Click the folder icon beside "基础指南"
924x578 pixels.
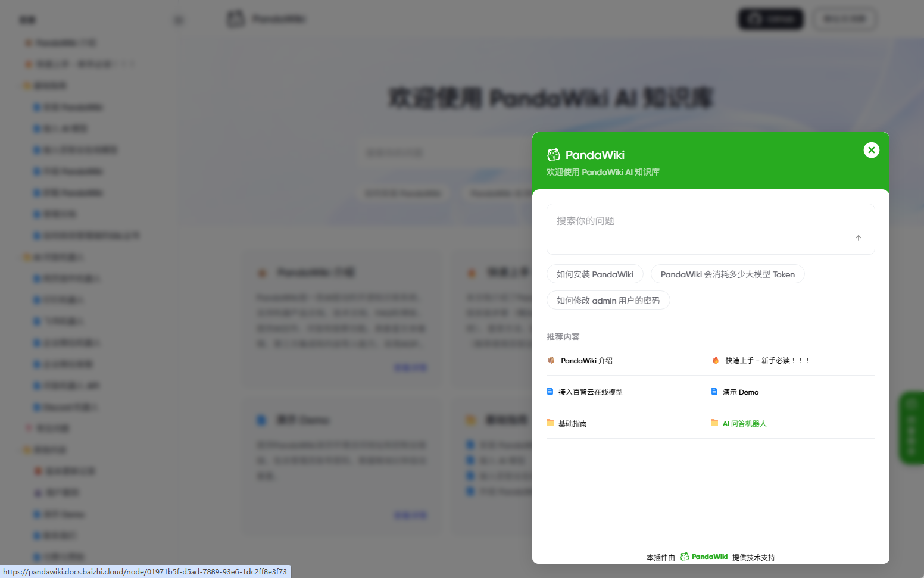coord(550,423)
